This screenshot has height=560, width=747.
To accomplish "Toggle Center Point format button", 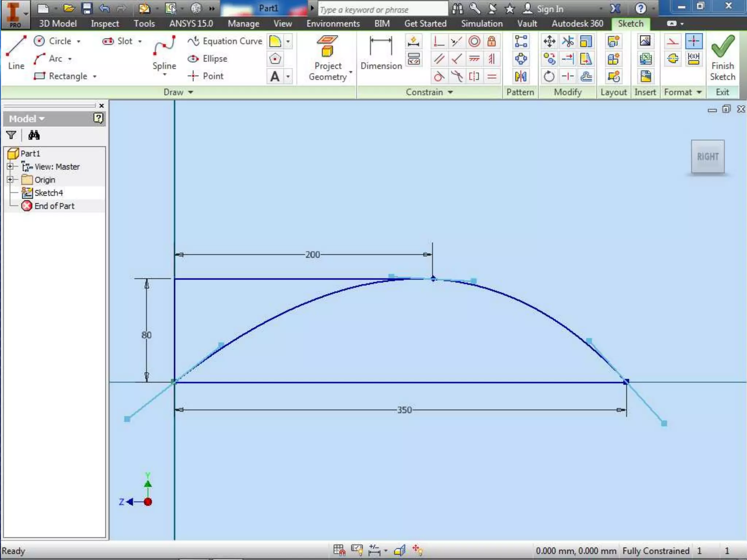I will pos(693,41).
